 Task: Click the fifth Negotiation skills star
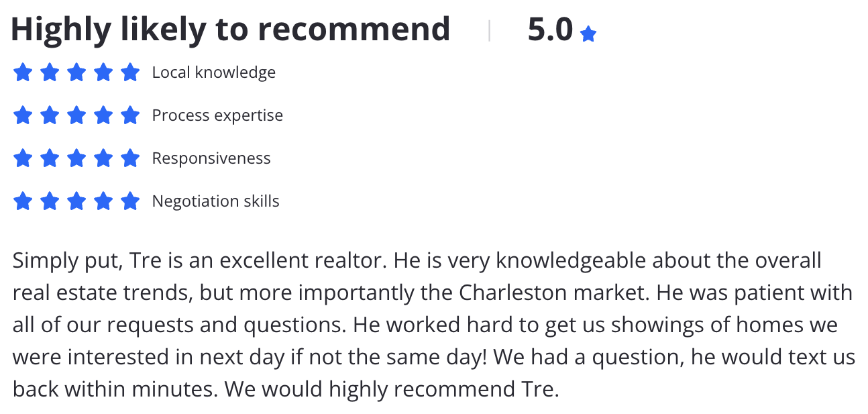coord(130,201)
